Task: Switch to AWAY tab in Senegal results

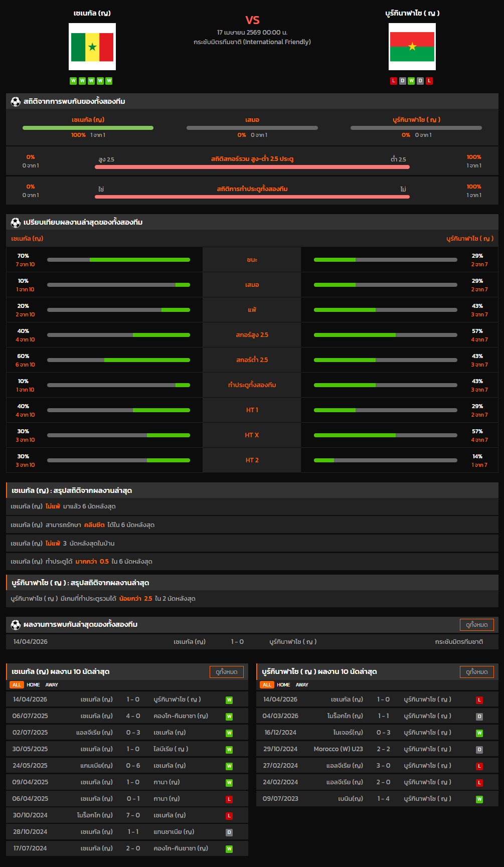Action: click(52, 685)
